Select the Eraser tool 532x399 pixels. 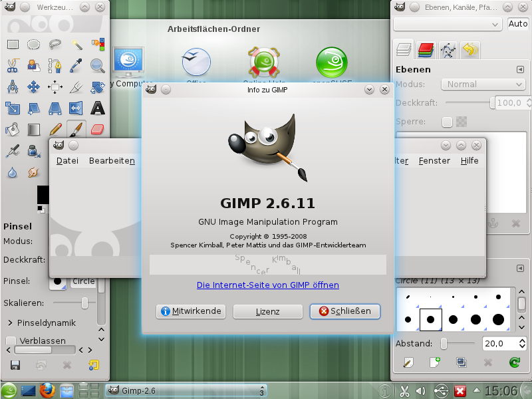tap(98, 129)
